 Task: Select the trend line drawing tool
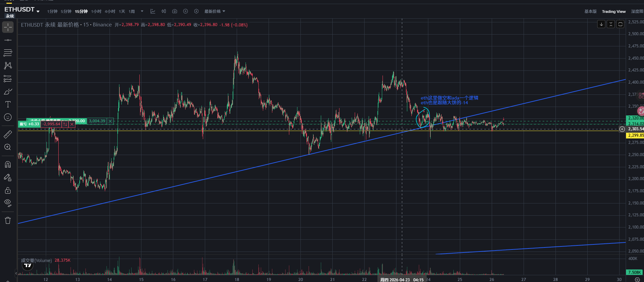click(8, 40)
